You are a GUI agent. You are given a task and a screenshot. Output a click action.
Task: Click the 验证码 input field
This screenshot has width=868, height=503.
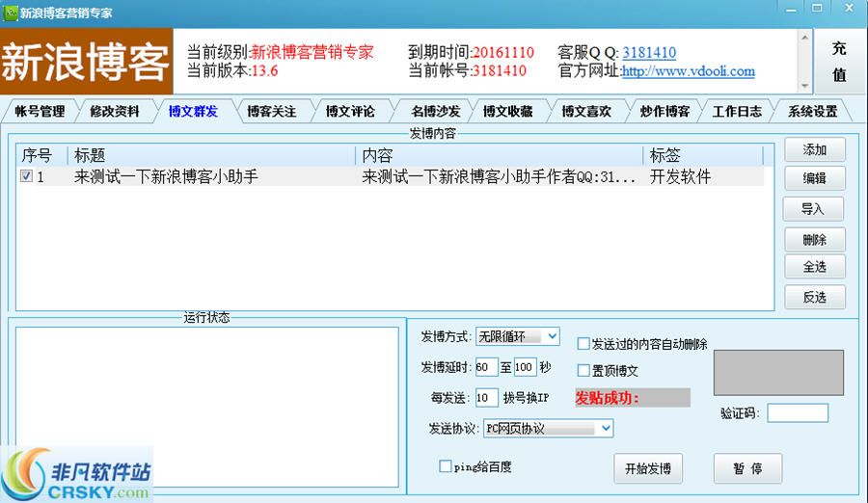[x=798, y=412]
